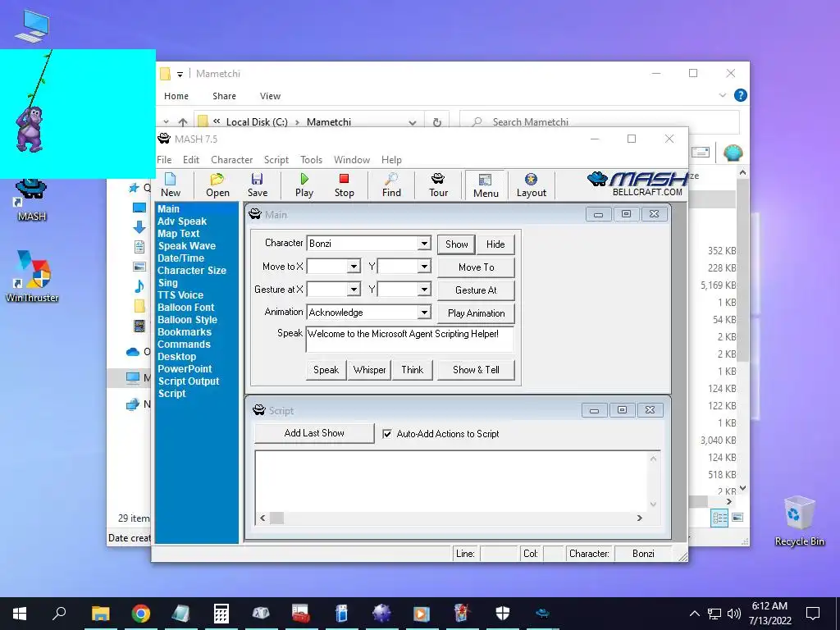The width and height of the screenshot is (840, 630).
Task: Open the Character menu
Action: click(231, 160)
